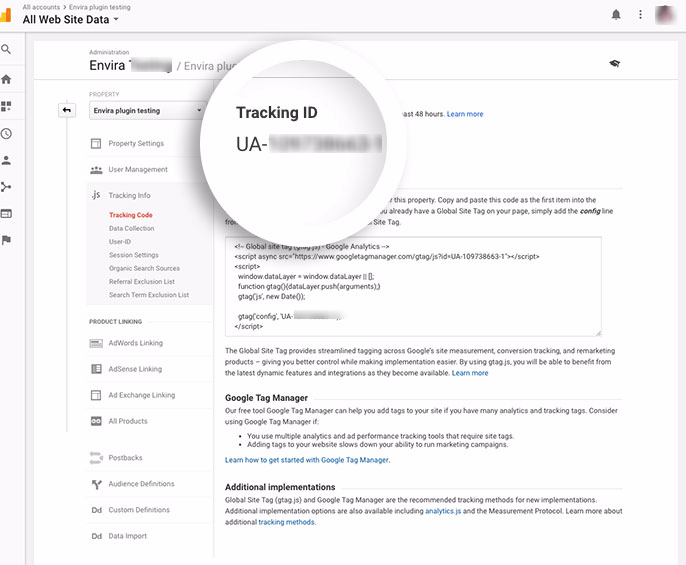Go to User Management
The width and height of the screenshot is (686, 565).
[138, 170]
